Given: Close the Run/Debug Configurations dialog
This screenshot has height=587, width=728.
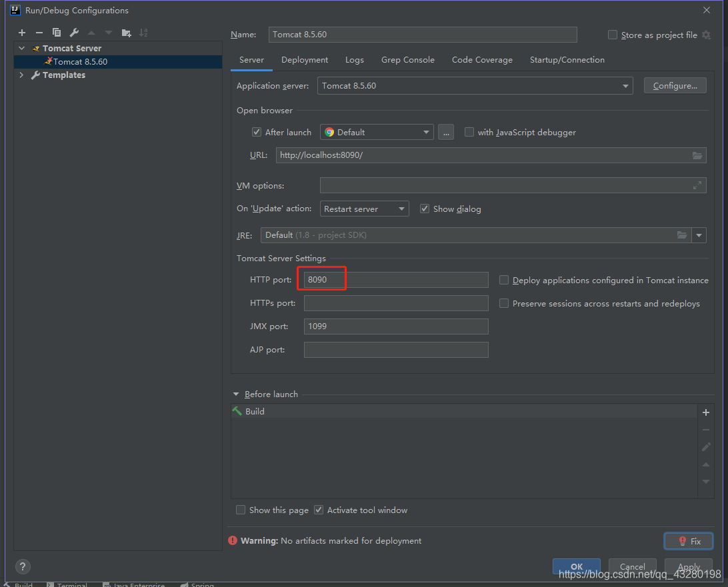Looking at the screenshot, I should coord(706,10).
